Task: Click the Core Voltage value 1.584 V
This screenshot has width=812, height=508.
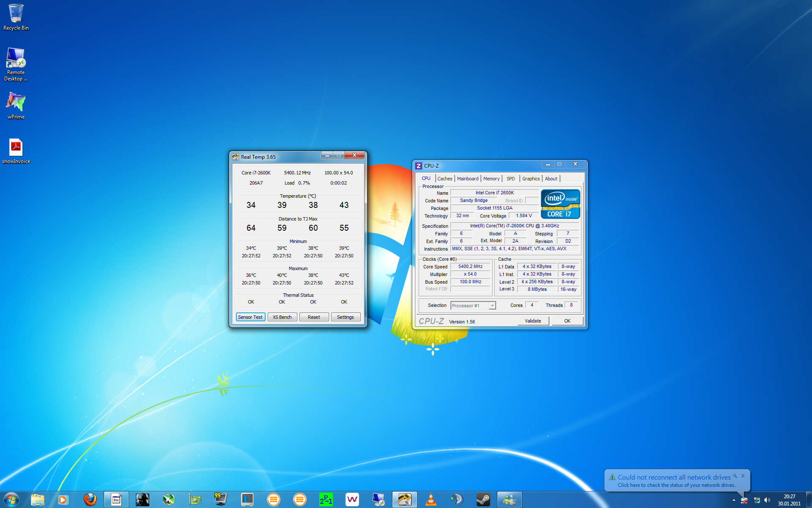Action: point(524,216)
